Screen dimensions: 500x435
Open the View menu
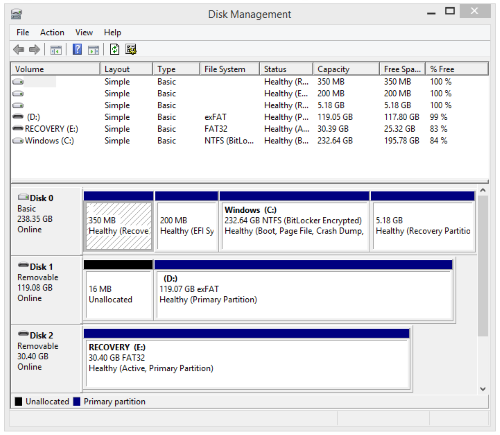pos(84,32)
